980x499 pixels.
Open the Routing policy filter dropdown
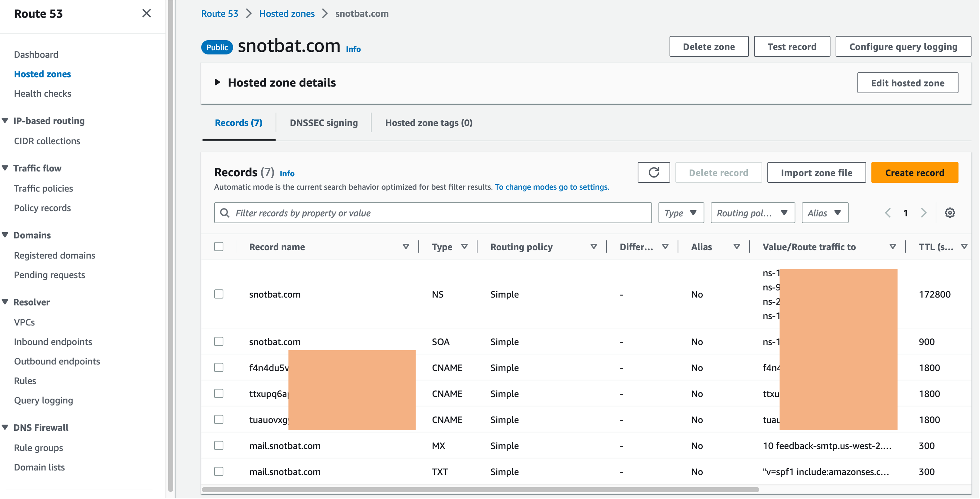753,213
